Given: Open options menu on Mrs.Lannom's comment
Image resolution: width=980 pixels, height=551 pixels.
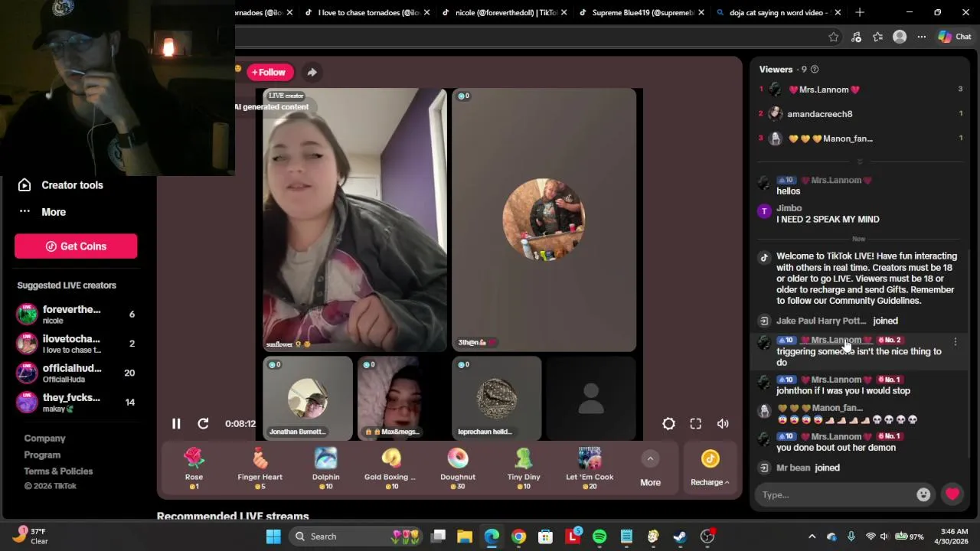Looking at the screenshot, I should (955, 341).
